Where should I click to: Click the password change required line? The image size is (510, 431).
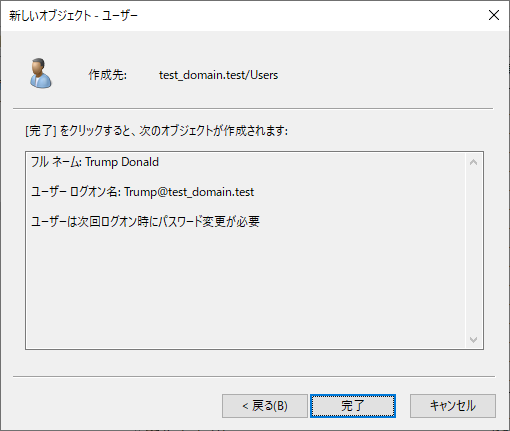pyautogui.click(x=145, y=221)
